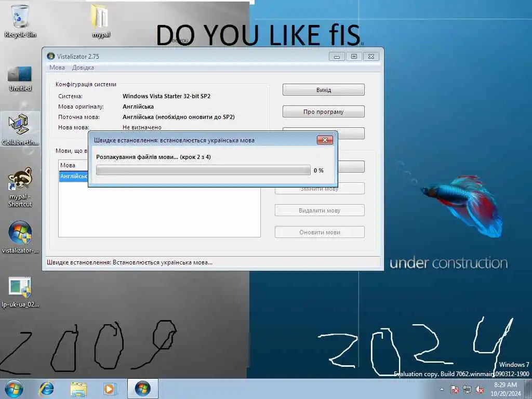Open Windows Explorer from taskbar

[x=79, y=389]
